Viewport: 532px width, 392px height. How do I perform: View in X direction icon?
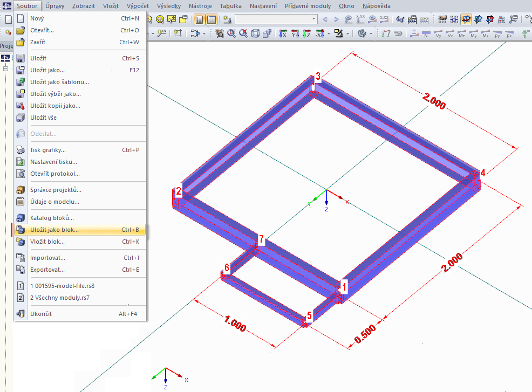pyautogui.click(x=283, y=33)
